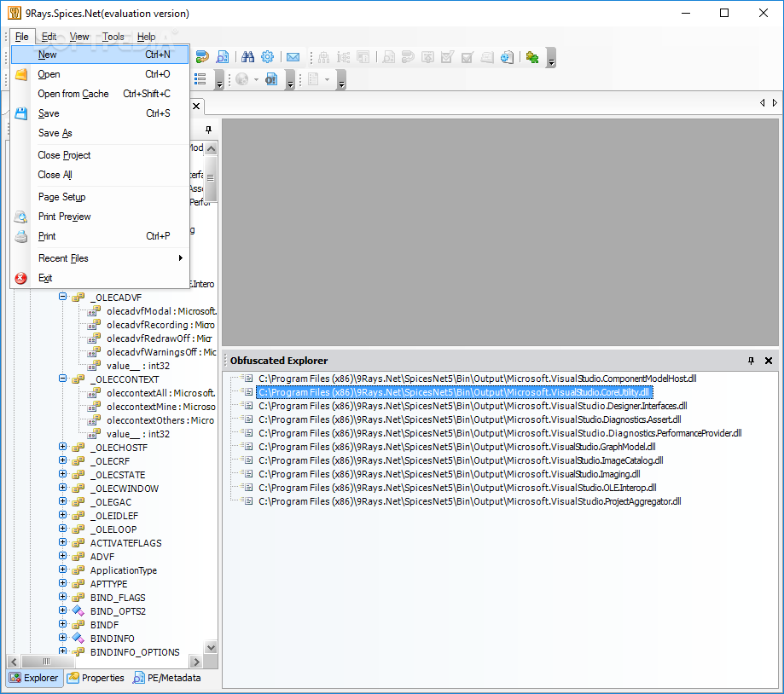784x694 pixels.
Task: Open settings via the blue gear icon
Action: 268,57
